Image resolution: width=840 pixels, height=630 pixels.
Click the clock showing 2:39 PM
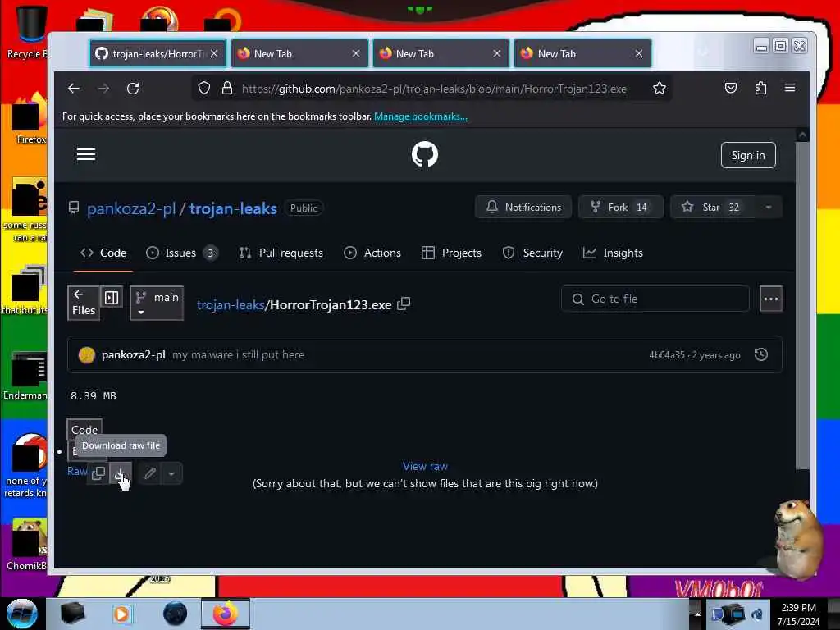(798, 608)
